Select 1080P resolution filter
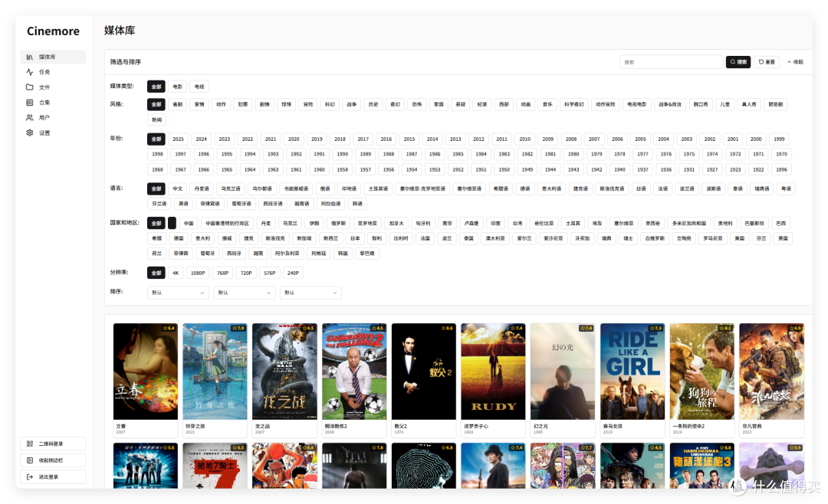 click(198, 273)
